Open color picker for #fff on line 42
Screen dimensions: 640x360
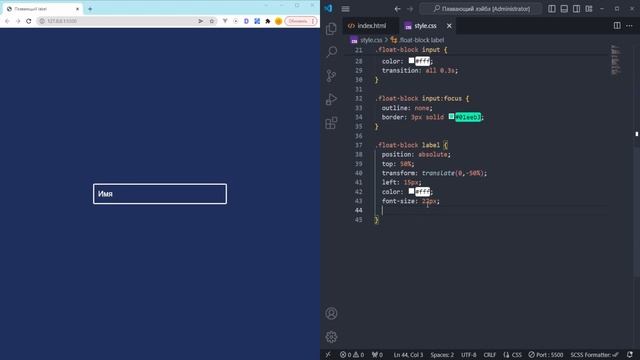click(411, 191)
